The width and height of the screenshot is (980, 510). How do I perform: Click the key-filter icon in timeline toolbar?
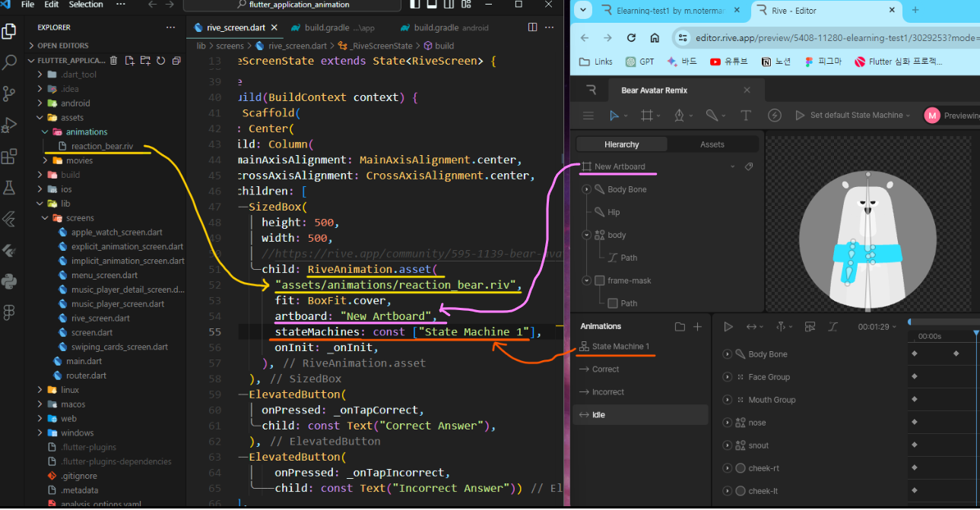point(810,327)
